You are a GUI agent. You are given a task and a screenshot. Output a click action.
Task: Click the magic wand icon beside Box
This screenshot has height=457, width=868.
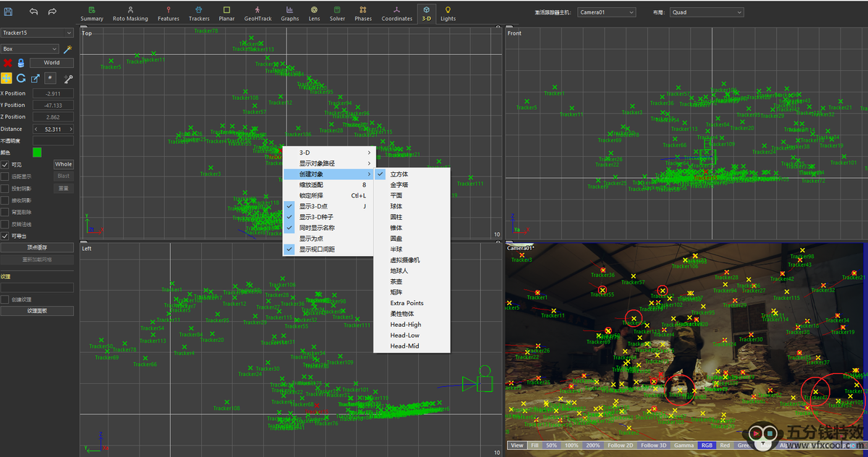point(68,49)
